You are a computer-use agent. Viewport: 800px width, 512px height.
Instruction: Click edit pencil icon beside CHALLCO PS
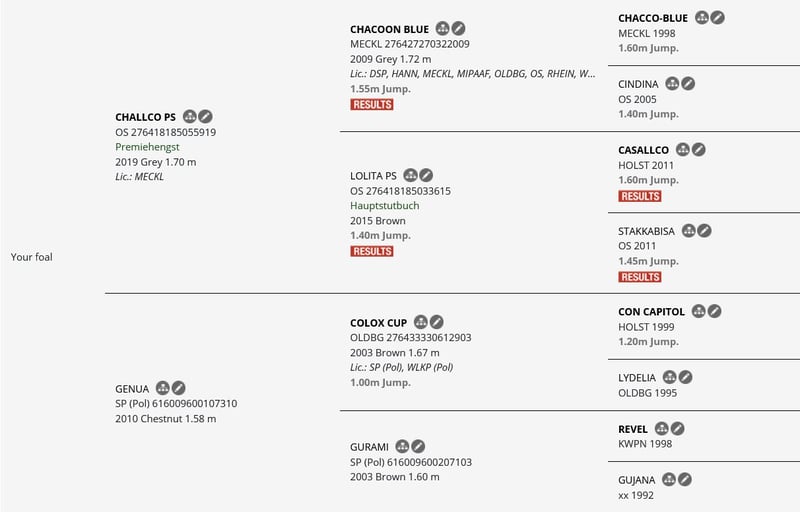coord(205,116)
